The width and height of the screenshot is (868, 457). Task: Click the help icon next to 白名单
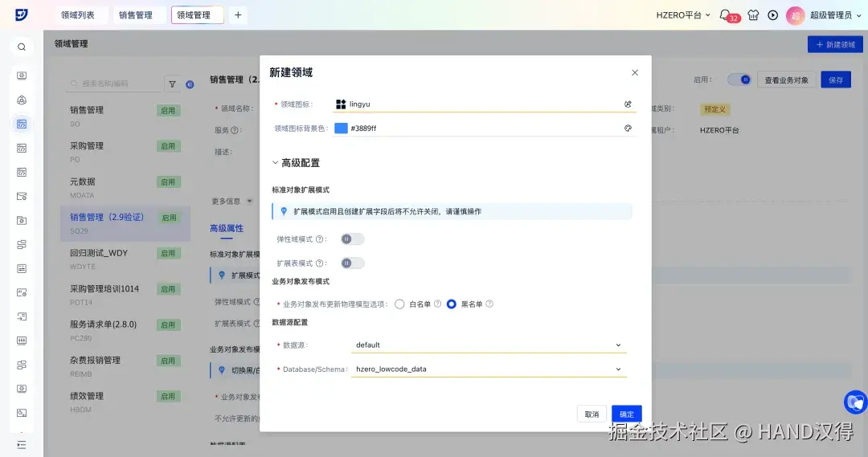pyautogui.click(x=437, y=304)
